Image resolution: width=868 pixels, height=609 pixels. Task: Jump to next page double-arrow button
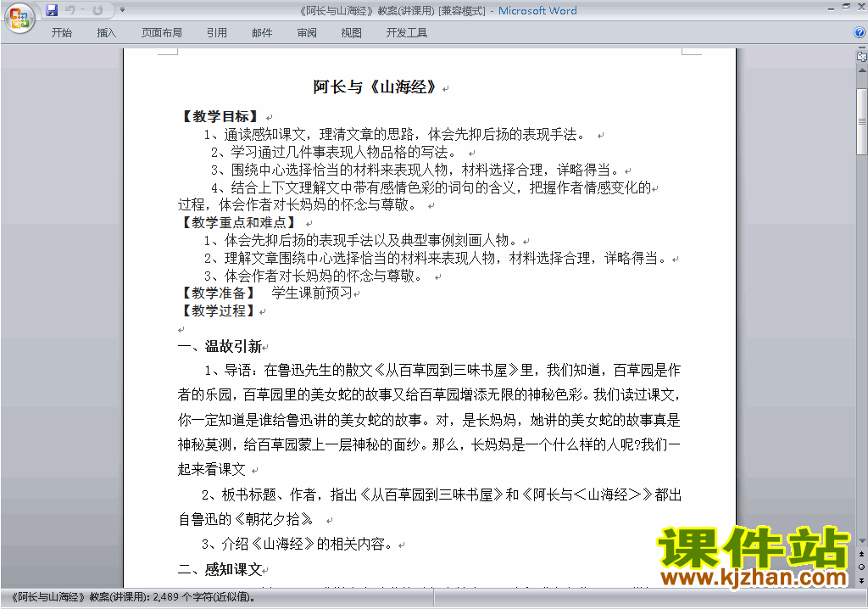[861, 580]
